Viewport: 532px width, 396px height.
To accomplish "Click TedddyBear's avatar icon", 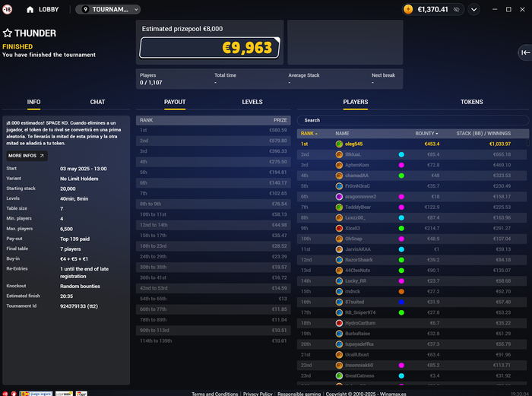I will click(x=339, y=207).
